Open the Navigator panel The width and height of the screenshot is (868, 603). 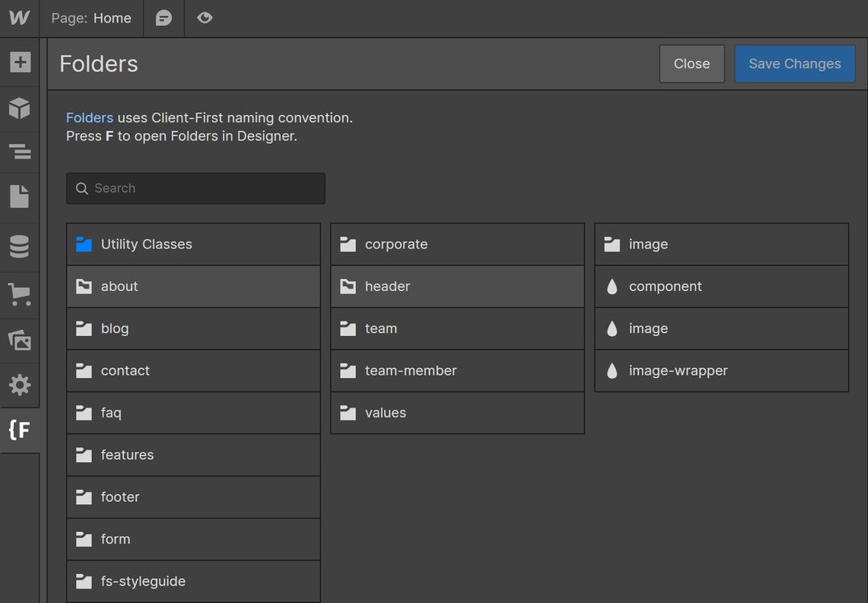[x=19, y=151]
